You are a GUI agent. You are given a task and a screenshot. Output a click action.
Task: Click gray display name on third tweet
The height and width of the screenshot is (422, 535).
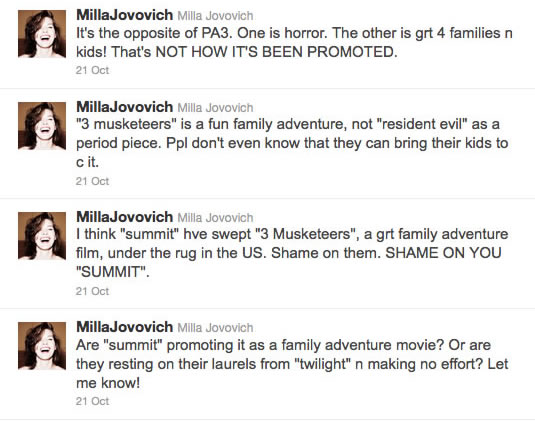tap(215, 218)
